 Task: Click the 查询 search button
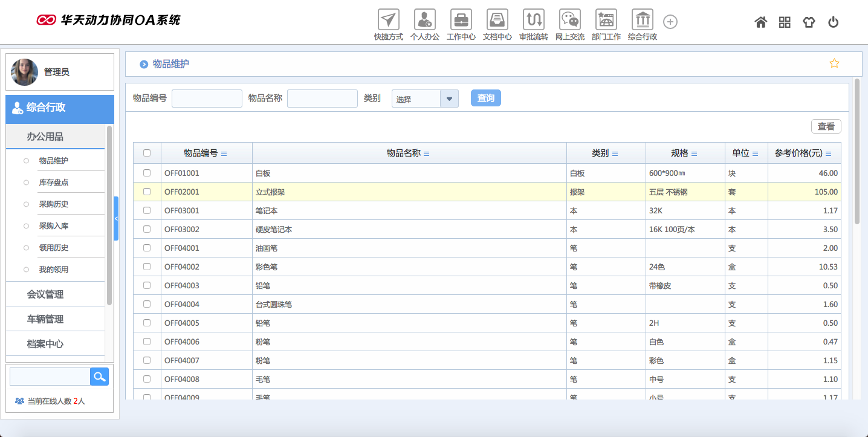(x=485, y=98)
